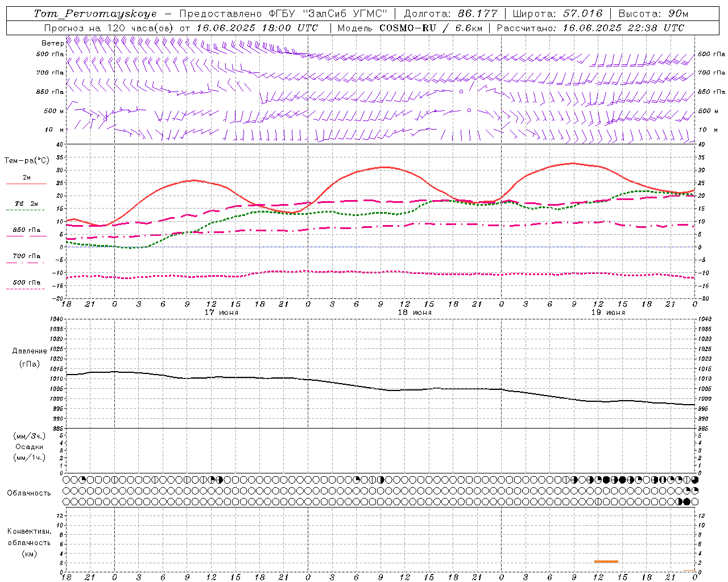Click the Долгота: 86.177 value
Screen dimensions: 728x582
click(x=450, y=14)
